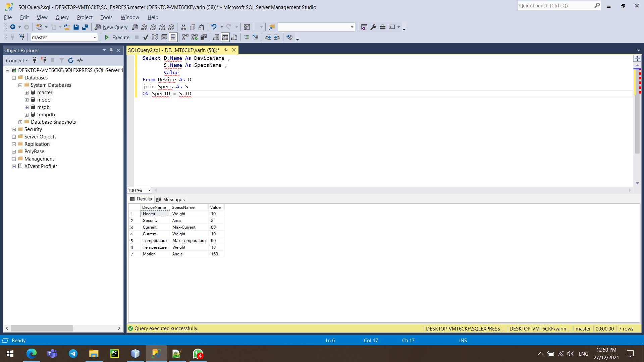Image resolution: width=644 pixels, height=362 pixels.
Task: Toggle pin on SQLQuery2.sql tab
Action: (x=226, y=50)
